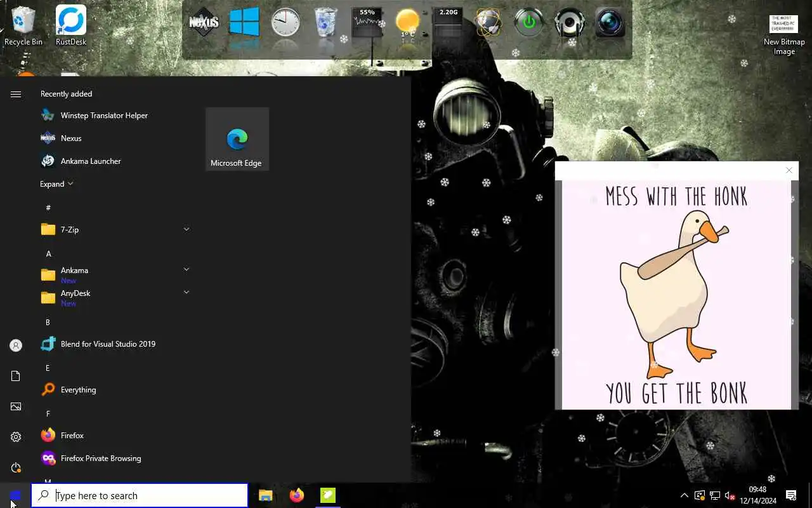The image size is (812, 508).
Task: Expand the Start menu hamburger navigation
Action: (x=16, y=94)
